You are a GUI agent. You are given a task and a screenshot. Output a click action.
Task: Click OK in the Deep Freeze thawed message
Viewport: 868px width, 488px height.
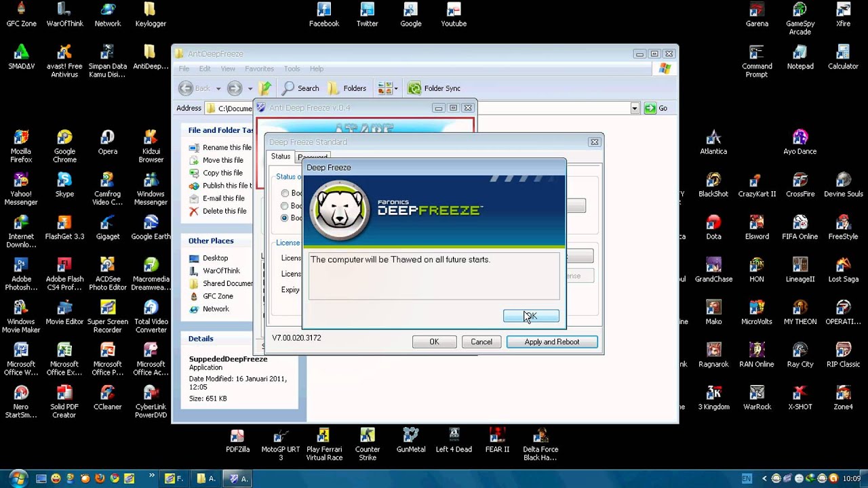(x=530, y=316)
